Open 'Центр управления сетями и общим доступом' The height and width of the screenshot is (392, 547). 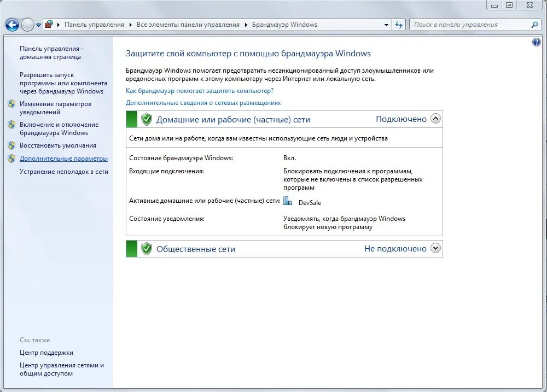tap(62, 370)
